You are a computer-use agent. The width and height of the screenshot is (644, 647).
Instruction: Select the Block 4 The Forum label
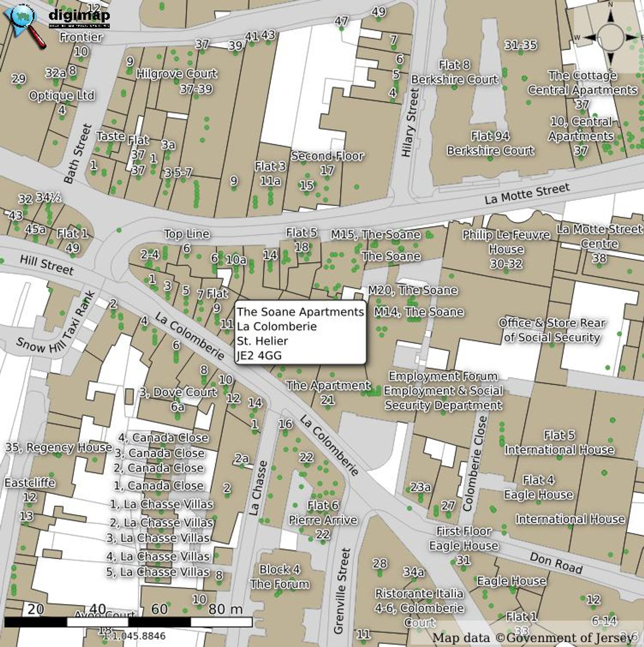tap(280, 577)
